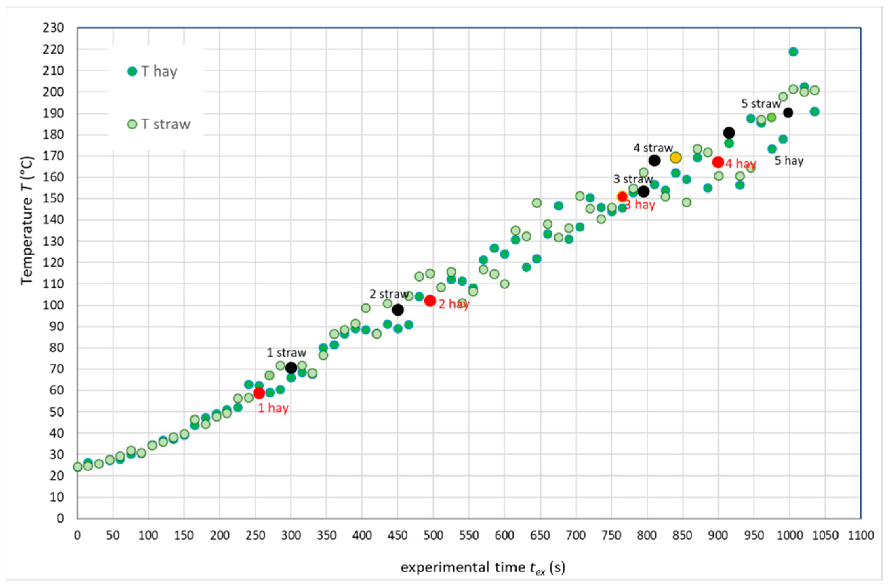Click the '3 hay' red text label

click(x=640, y=205)
